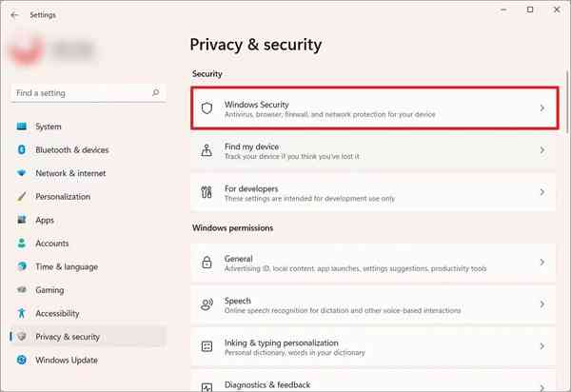Click the Windows Security shield icon
This screenshot has height=392, width=571.
pyautogui.click(x=207, y=108)
